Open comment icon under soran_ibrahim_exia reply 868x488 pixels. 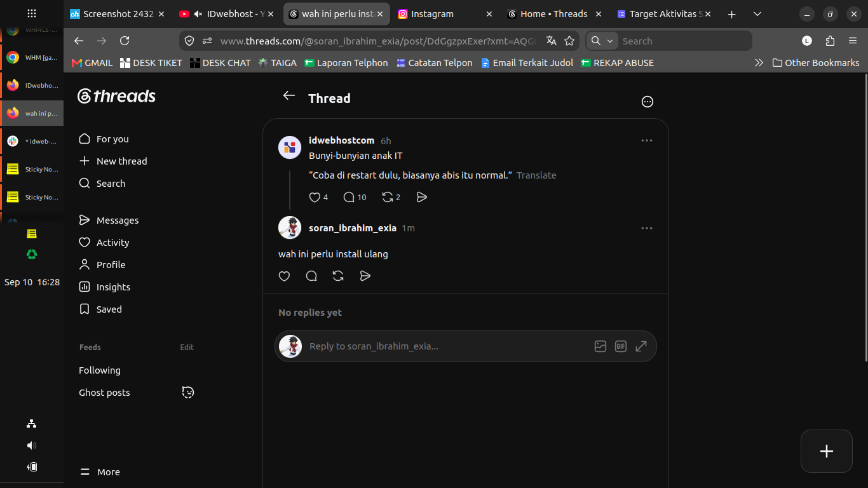311,276
